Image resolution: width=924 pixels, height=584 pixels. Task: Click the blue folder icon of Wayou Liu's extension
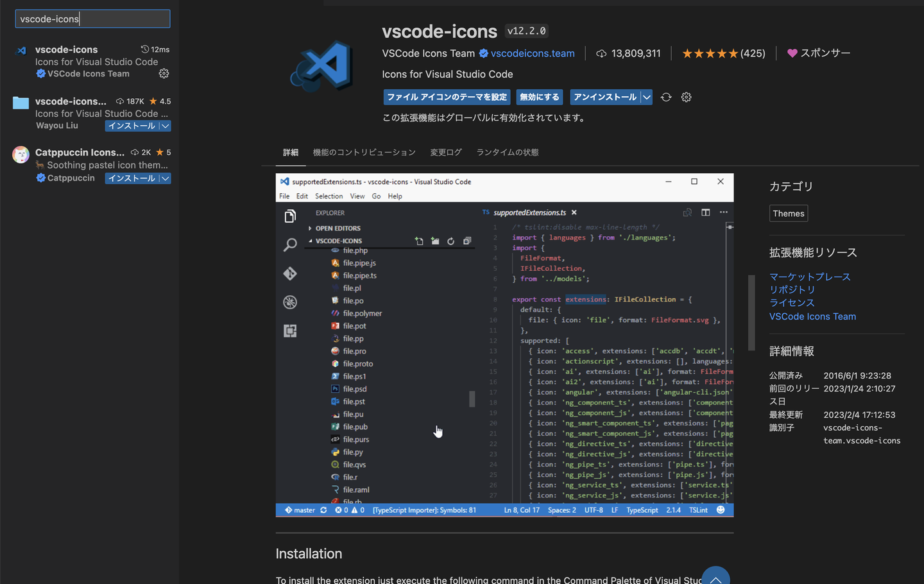21,103
